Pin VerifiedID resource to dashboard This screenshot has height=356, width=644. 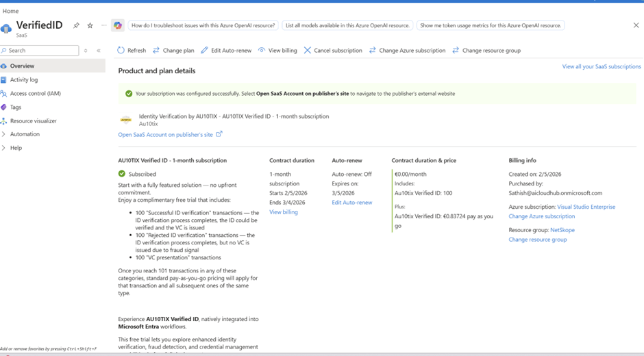pyautogui.click(x=76, y=25)
